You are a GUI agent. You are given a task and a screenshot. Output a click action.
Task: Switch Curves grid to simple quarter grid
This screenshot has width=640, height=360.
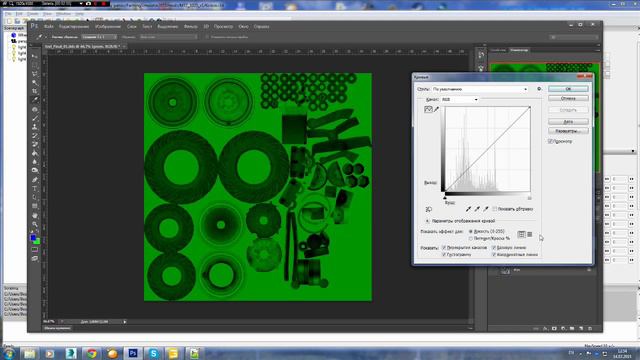click(x=521, y=234)
